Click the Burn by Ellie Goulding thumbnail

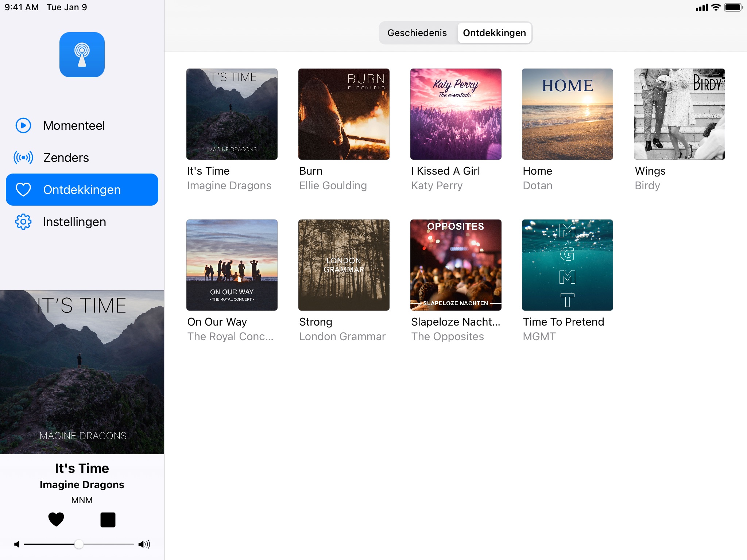pos(344,113)
